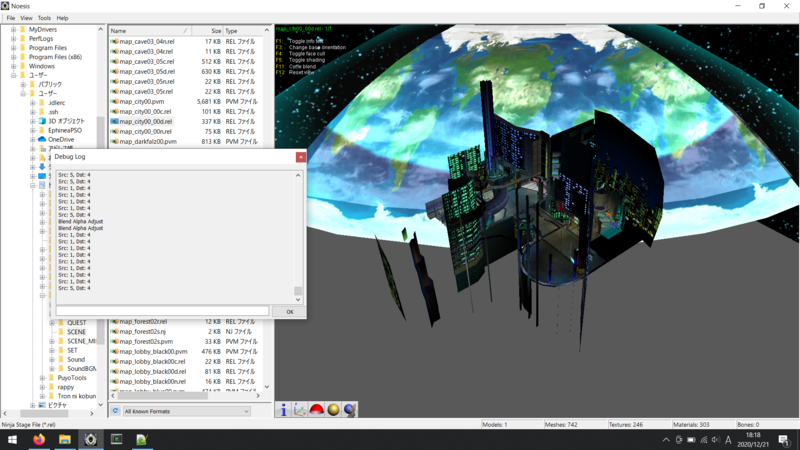Click the red dome icon in viewport toolbar

(316, 410)
